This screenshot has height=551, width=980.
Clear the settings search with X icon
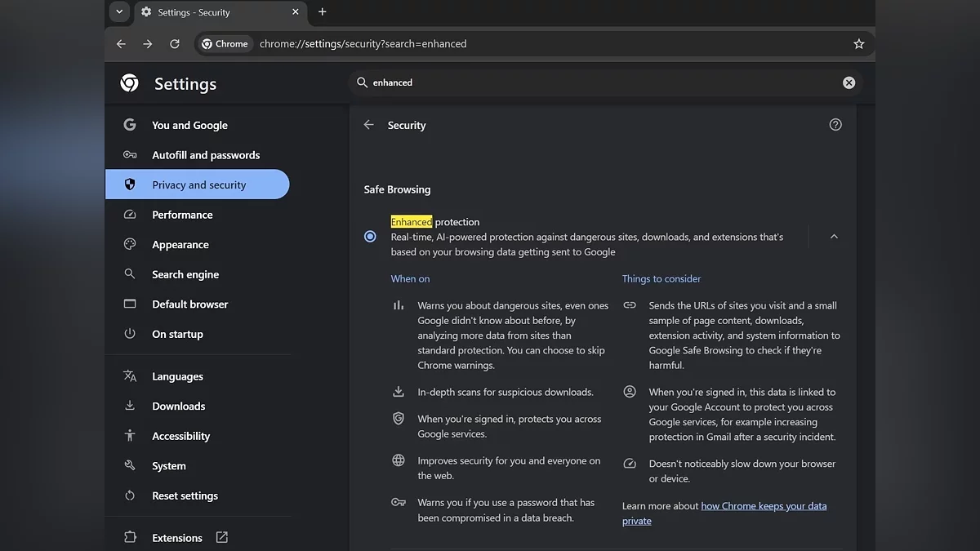click(x=849, y=82)
